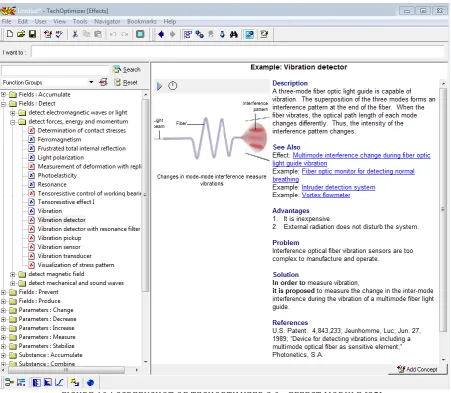Click the description panel vertical scrollbar
Image resolution: width=451 pixels, height=393 pixels.
coord(443,209)
